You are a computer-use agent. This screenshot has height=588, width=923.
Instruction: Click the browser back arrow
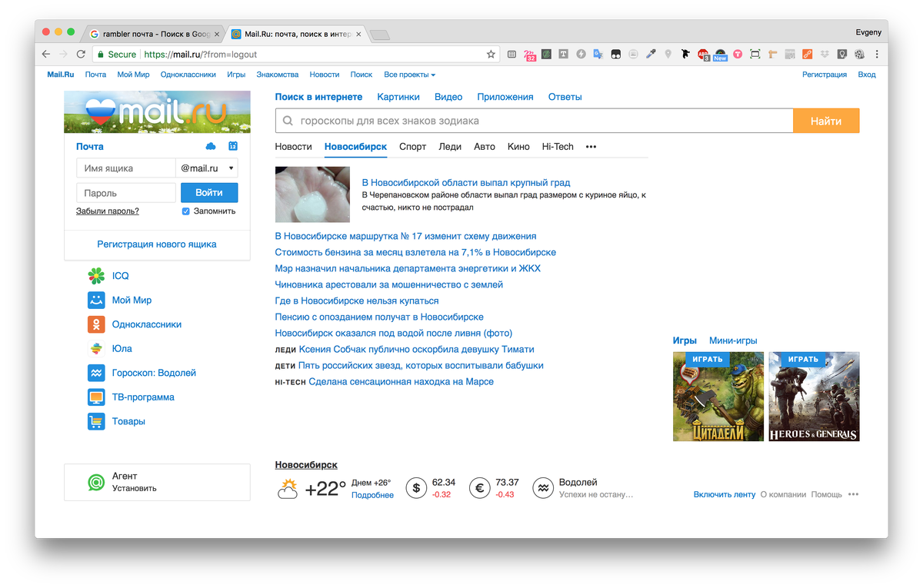pos(46,55)
